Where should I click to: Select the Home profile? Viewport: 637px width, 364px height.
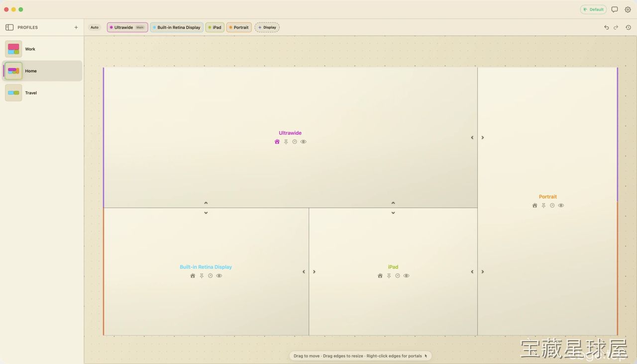[x=42, y=71]
